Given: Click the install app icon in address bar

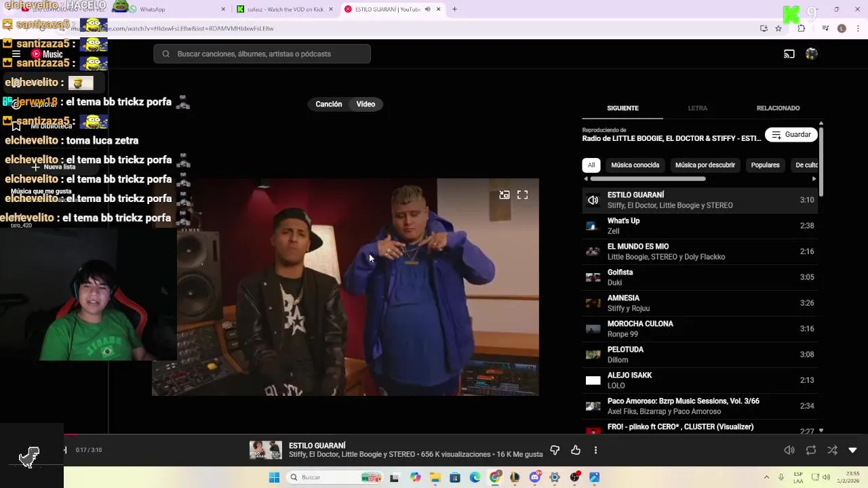Looking at the screenshot, I should tap(764, 28).
